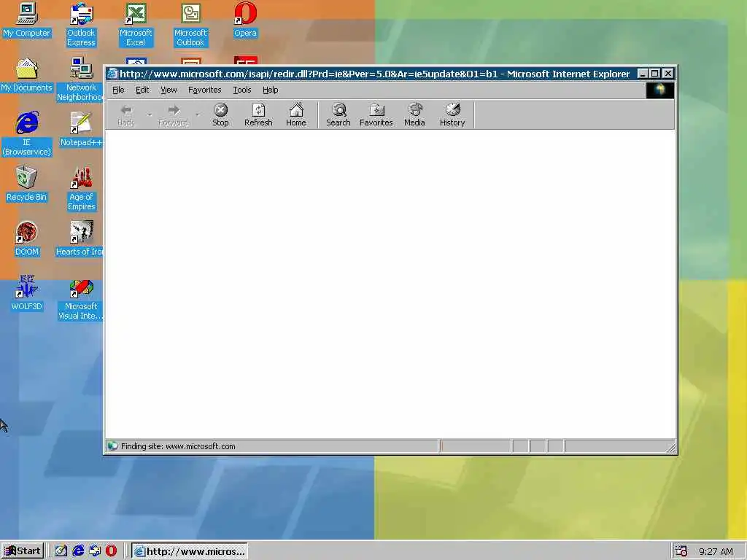
Task: Open the View menu
Action: 169,90
